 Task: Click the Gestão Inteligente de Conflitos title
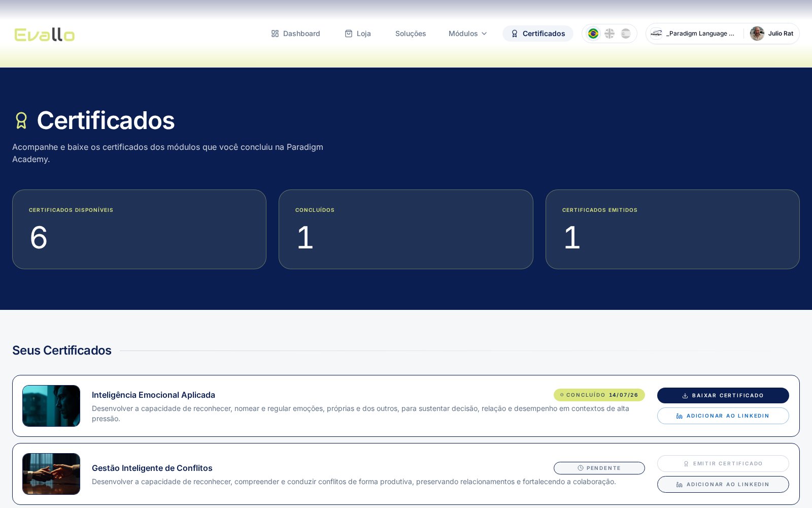(x=152, y=468)
